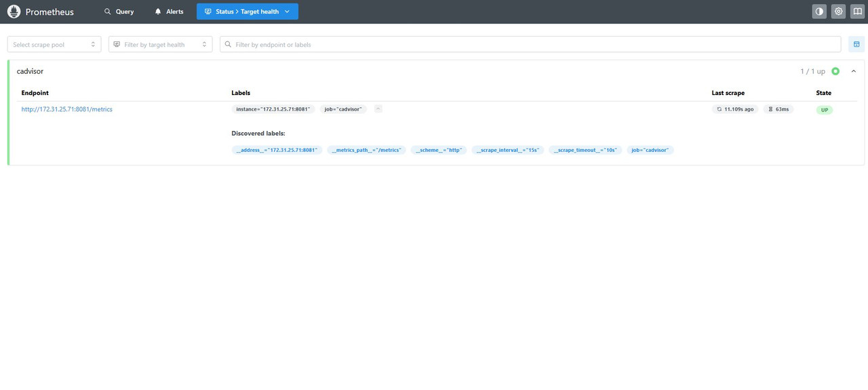Click the __metrics_path__="/metrics" label
This screenshot has width=868, height=390.
(366, 150)
